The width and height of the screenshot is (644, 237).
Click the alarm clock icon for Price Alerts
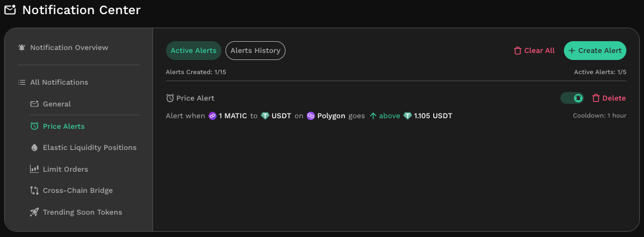pos(35,126)
